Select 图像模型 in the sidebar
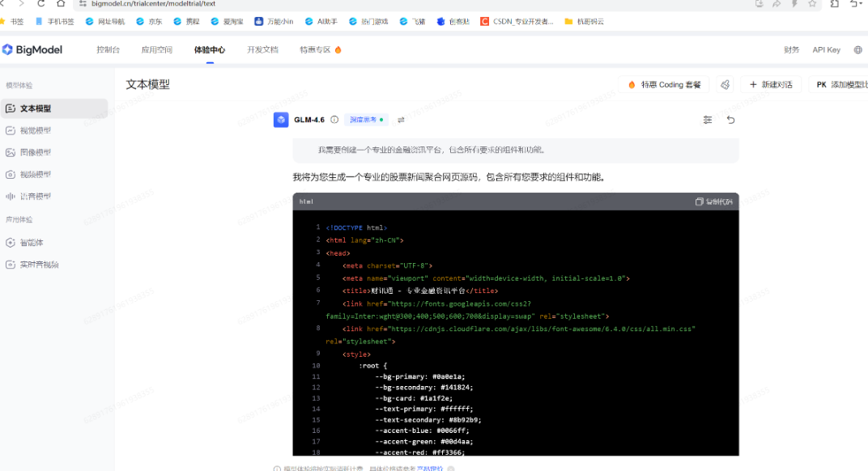This screenshot has width=868, height=471. point(35,152)
